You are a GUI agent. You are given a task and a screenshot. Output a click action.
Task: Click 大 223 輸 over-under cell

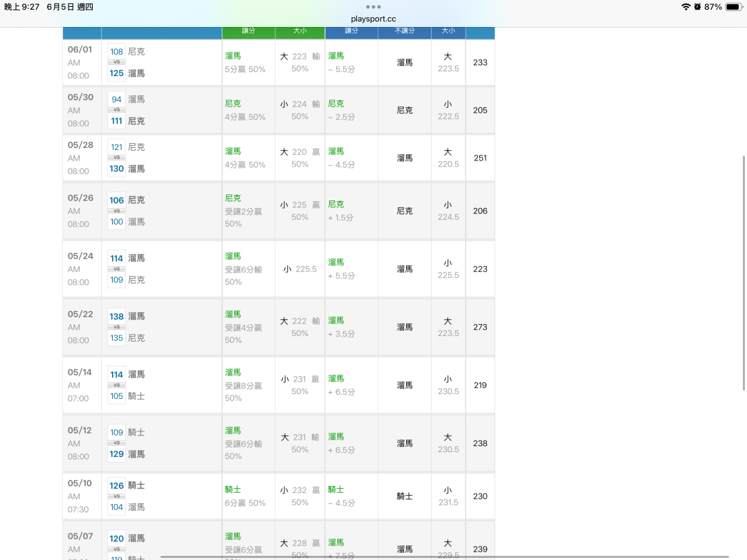pyautogui.click(x=299, y=62)
